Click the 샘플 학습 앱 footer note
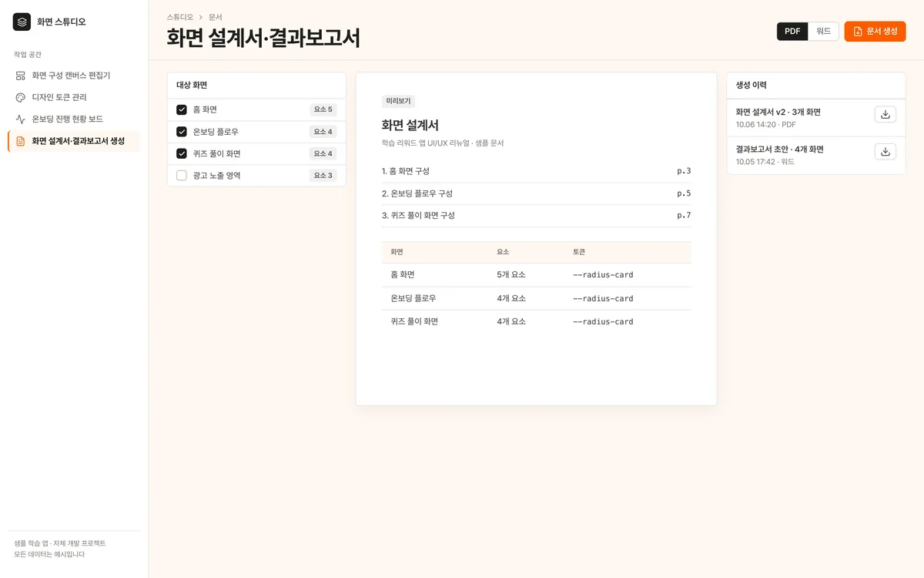The image size is (924, 578). (59, 543)
